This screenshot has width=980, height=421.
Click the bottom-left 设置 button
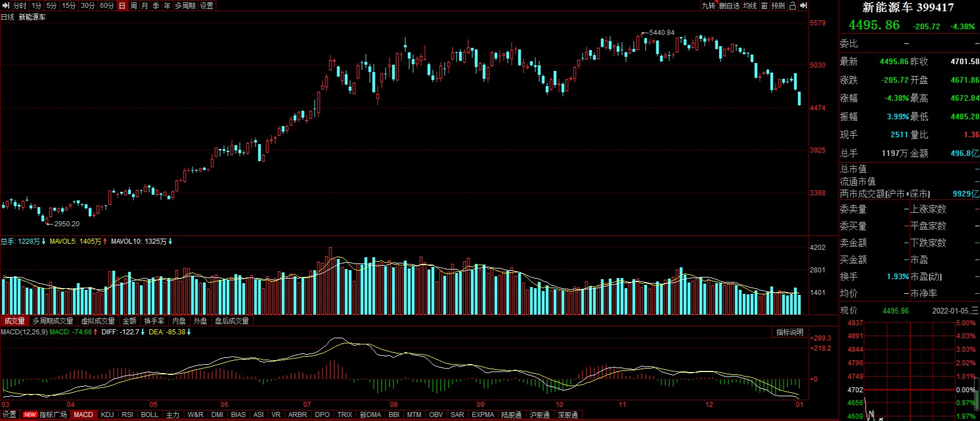tap(9, 415)
